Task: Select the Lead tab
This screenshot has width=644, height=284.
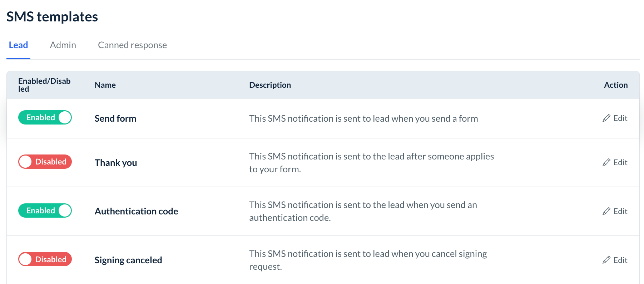Action: [18, 45]
